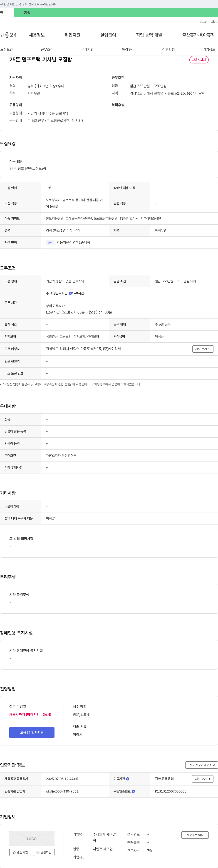Screen dimensions: 218x868
Task: Add company via 관심기업 star button
Action: point(20,853)
